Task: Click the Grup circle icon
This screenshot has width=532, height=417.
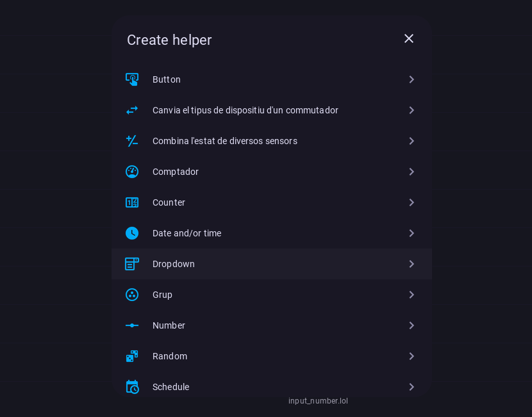Action: pyautogui.click(x=132, y=295)
